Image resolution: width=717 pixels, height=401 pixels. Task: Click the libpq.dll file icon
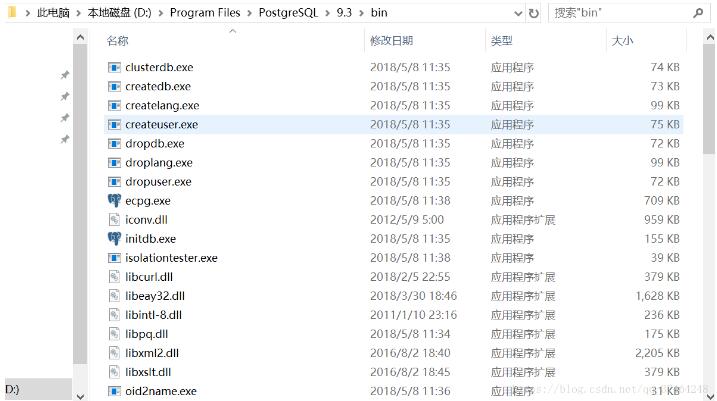coord(114,334)
